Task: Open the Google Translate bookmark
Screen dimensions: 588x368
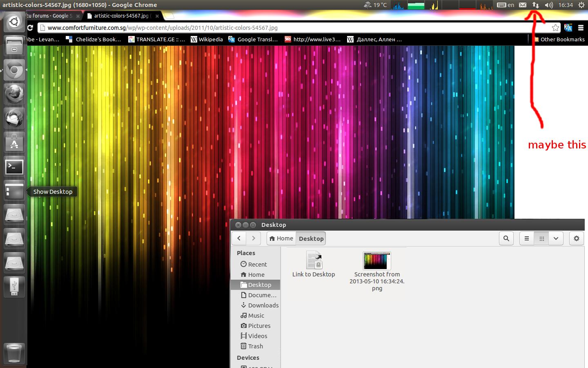Action: tap(253, 39)
